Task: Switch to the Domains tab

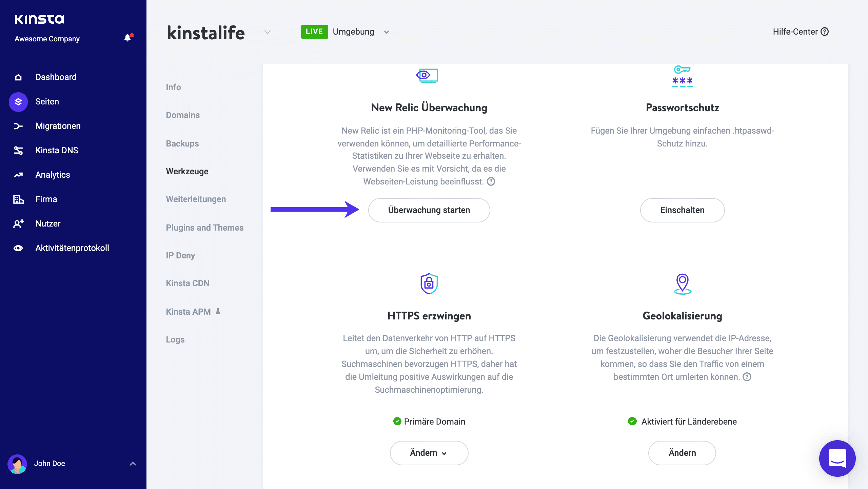Action: pyautogui.click(x=182, y=115)
